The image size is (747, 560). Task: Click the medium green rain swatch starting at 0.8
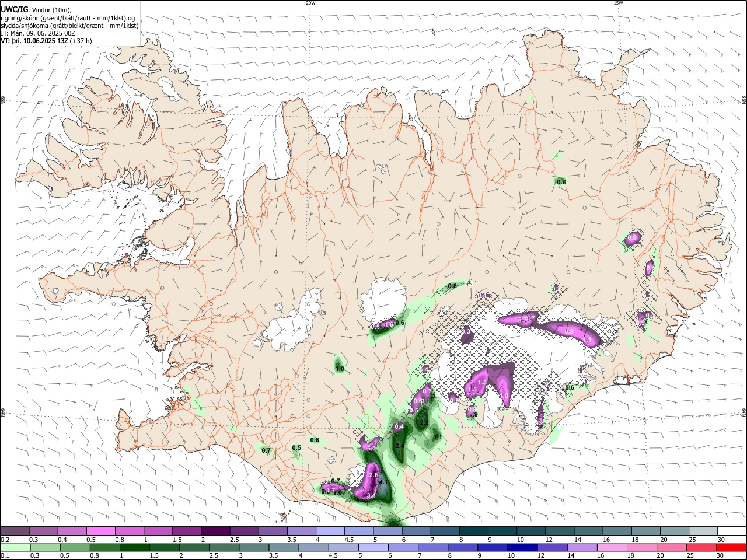pos(105,547)
